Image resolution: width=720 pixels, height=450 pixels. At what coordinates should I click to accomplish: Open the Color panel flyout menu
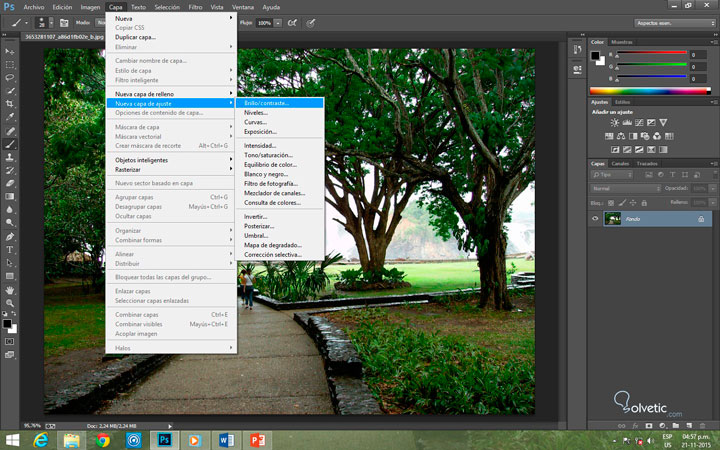coord(714,42)
